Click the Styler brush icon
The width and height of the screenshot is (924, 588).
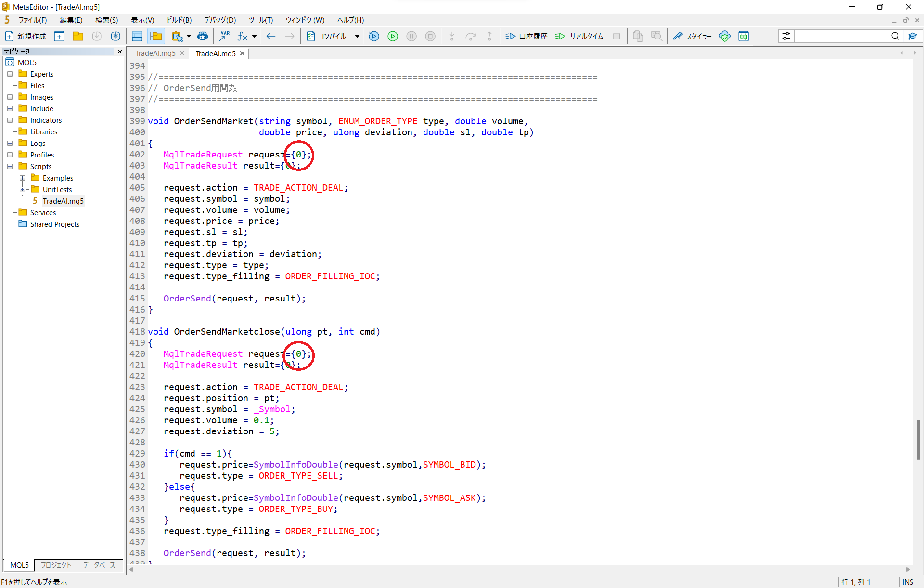(678, 36)
